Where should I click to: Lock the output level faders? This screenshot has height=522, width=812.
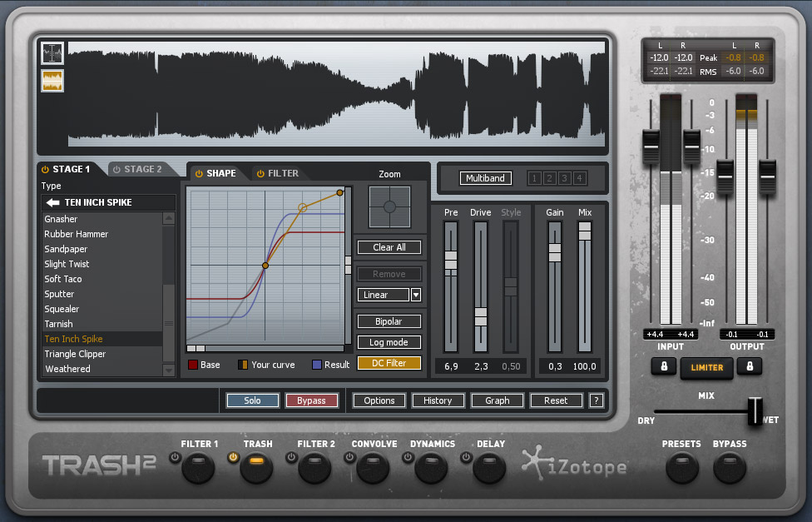coord(750,367)
